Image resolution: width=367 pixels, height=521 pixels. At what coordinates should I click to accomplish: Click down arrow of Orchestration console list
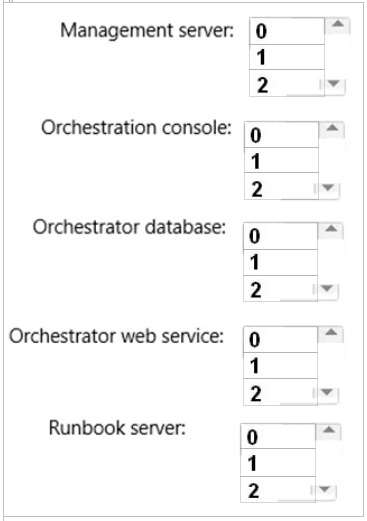(329, 188)
